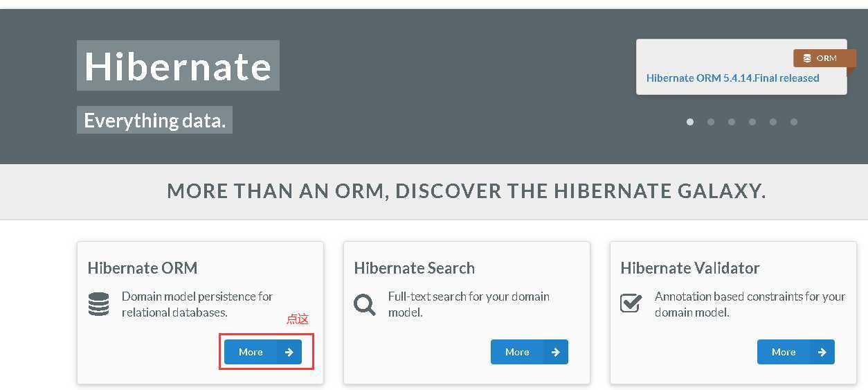Click the Hibernate Search card heading

click(414, 268)
